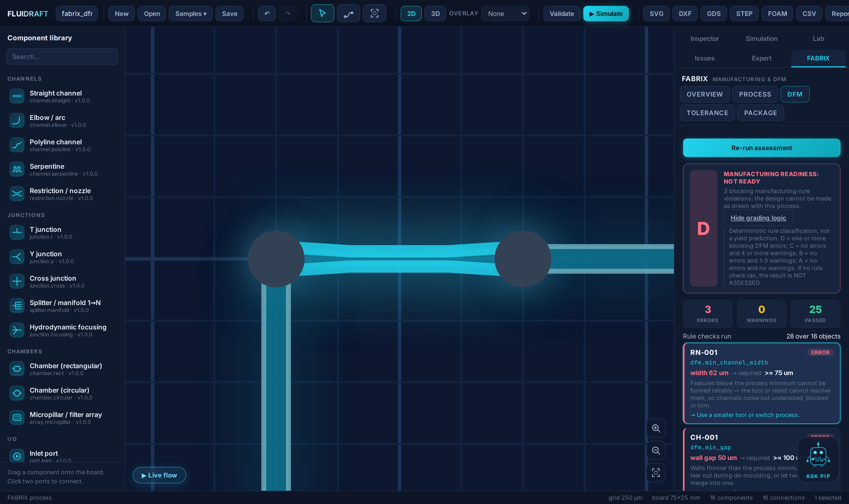Open the Inspector tab
849x504 pixels.
[x=705, y=39]
